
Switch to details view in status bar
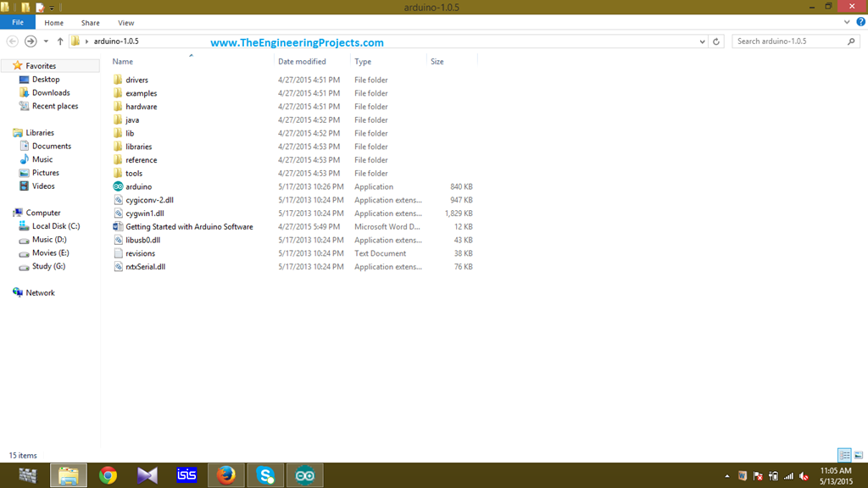point(844,456)
